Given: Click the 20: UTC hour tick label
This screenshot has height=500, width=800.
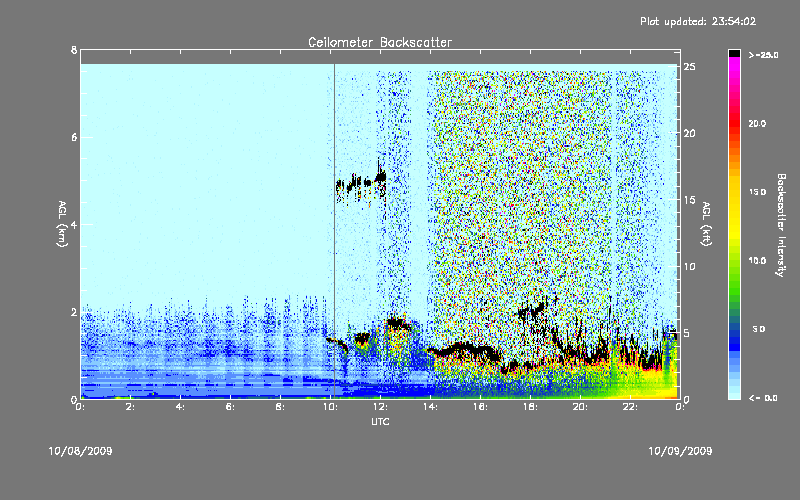Looking at the screenshot, I should point(580,407).
